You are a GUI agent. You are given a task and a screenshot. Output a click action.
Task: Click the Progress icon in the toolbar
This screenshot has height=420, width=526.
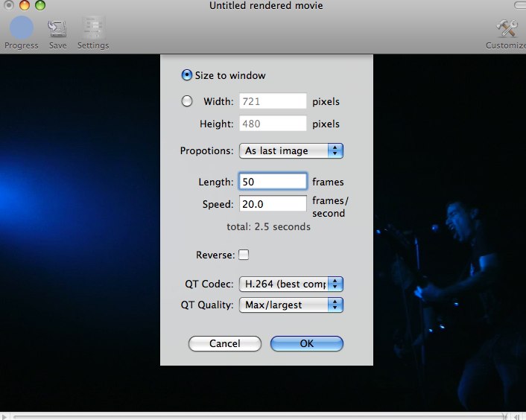[21, 28]
